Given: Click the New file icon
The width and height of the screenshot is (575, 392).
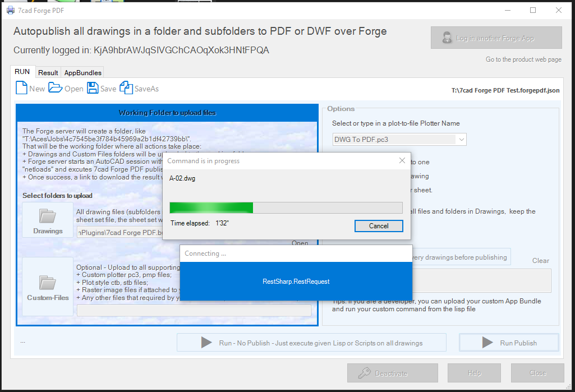Looking at the screenshot, I should pyautogui.click(x=21, y=88).
